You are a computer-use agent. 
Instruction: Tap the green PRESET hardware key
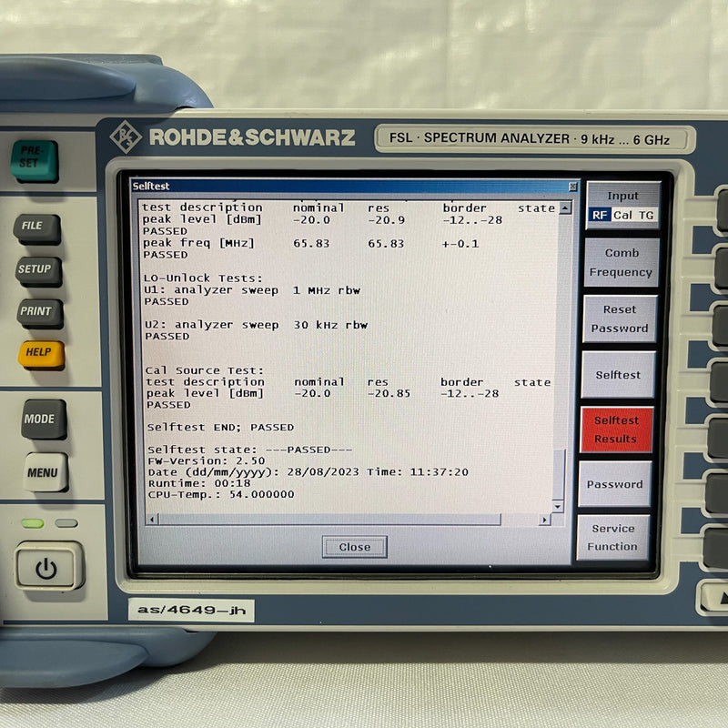[35, 161]
